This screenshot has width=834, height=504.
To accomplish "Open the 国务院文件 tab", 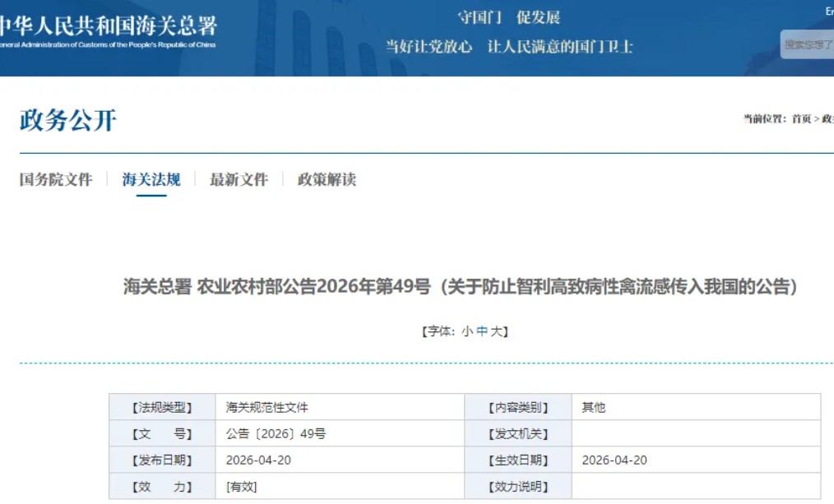I will pos(56,179).
